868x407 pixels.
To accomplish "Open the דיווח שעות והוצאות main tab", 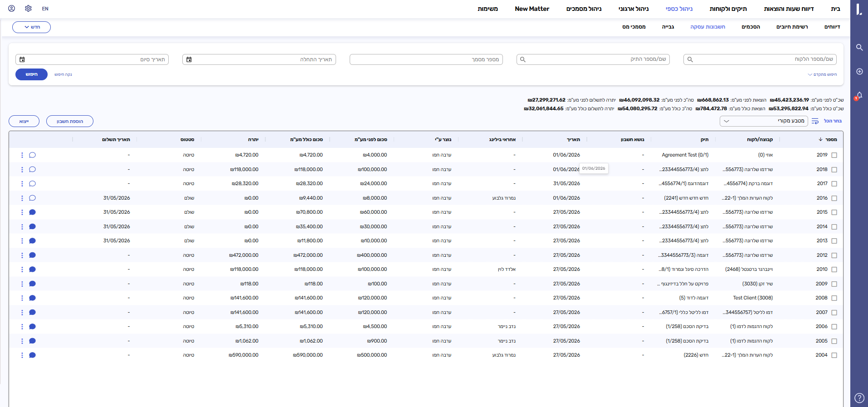I will pyautogui.click(x=789, y=9).
